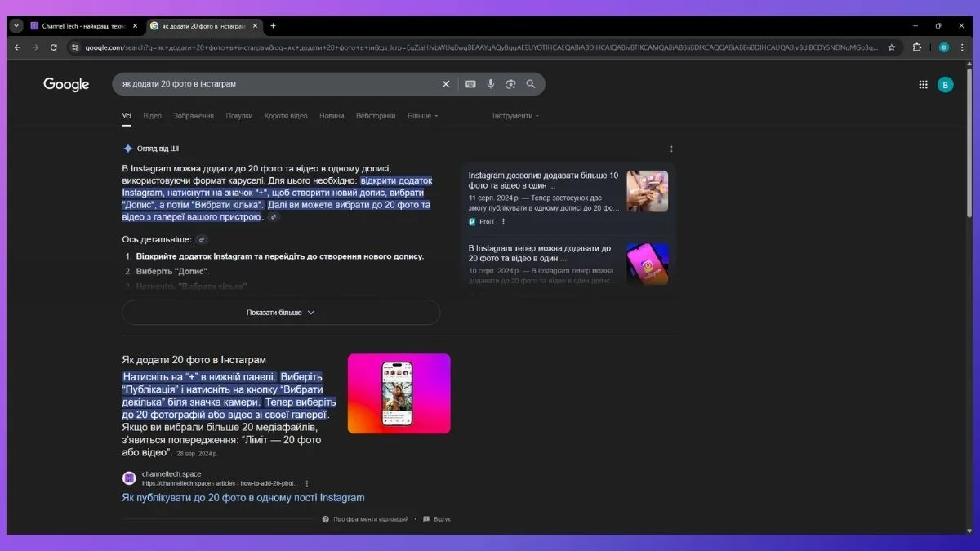This screenshot has width=980, height=551.
Task: Bookmark this page with star icon
Action: (x=892, y=47)
